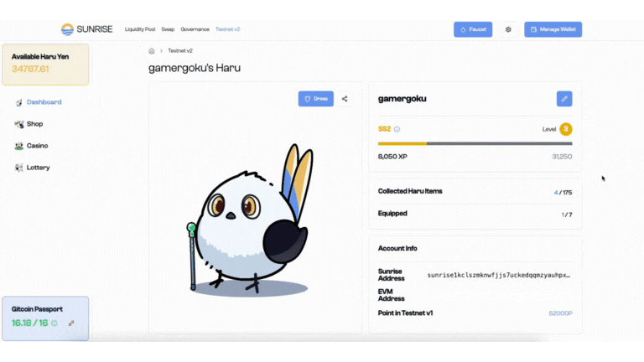Click the Available Haru Yen card
The width and height of the screenshot is (644, 362).
click(x=45, y=65)
